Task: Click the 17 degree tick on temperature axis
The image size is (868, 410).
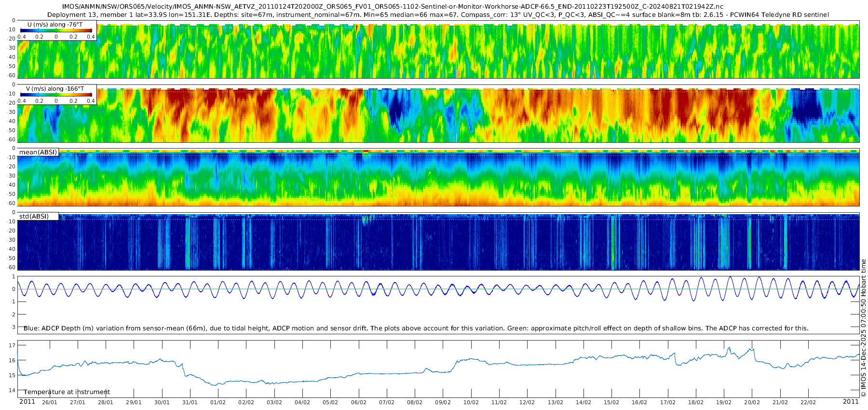Action: (12, 345)
